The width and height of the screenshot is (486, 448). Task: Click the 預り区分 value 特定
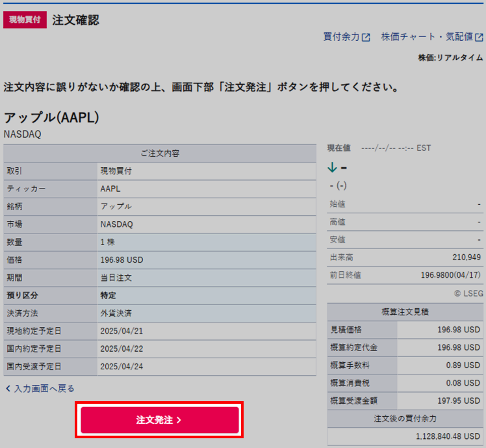tap(108, 295)
